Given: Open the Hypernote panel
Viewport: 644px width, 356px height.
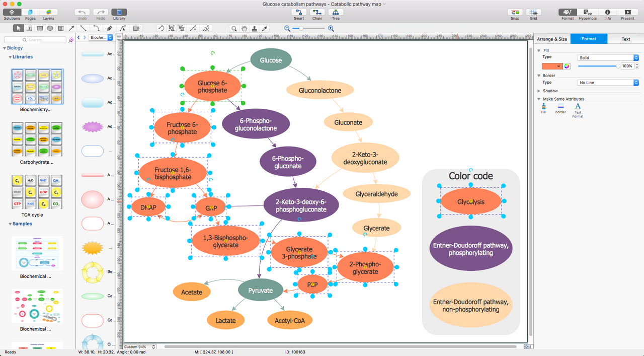Looking at the screenshot, I should 588,12.
